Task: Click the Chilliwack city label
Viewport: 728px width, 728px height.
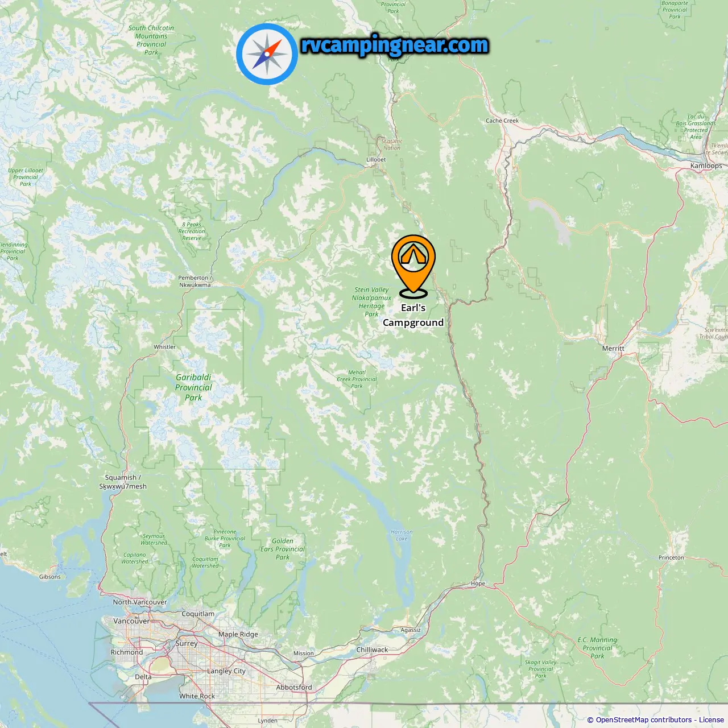Action: point(372,650)
